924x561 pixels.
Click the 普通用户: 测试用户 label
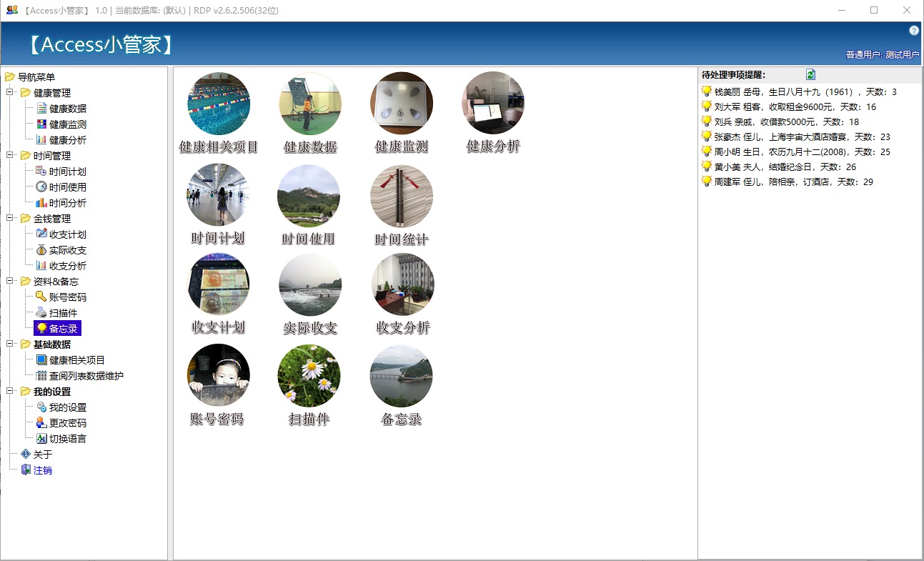tap(882, 55)
